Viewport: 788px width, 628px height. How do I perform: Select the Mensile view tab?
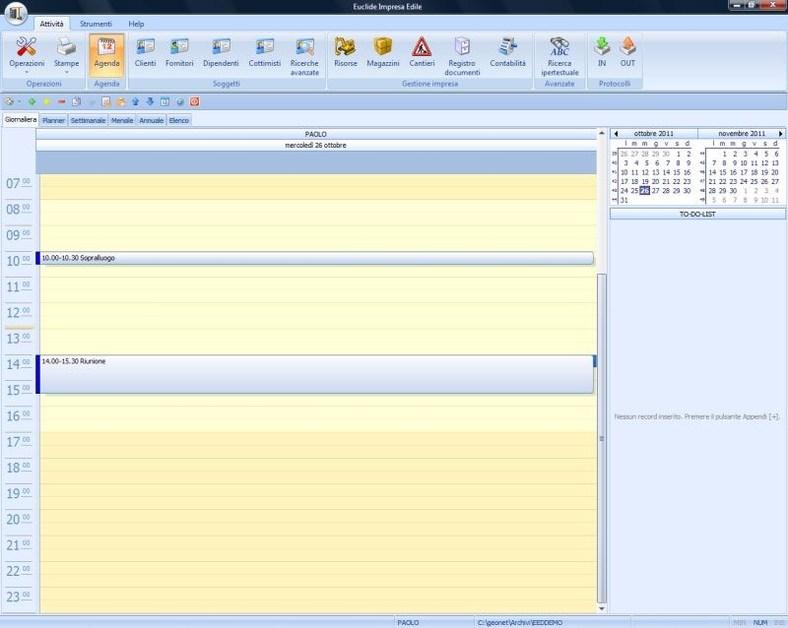[122, 120]
